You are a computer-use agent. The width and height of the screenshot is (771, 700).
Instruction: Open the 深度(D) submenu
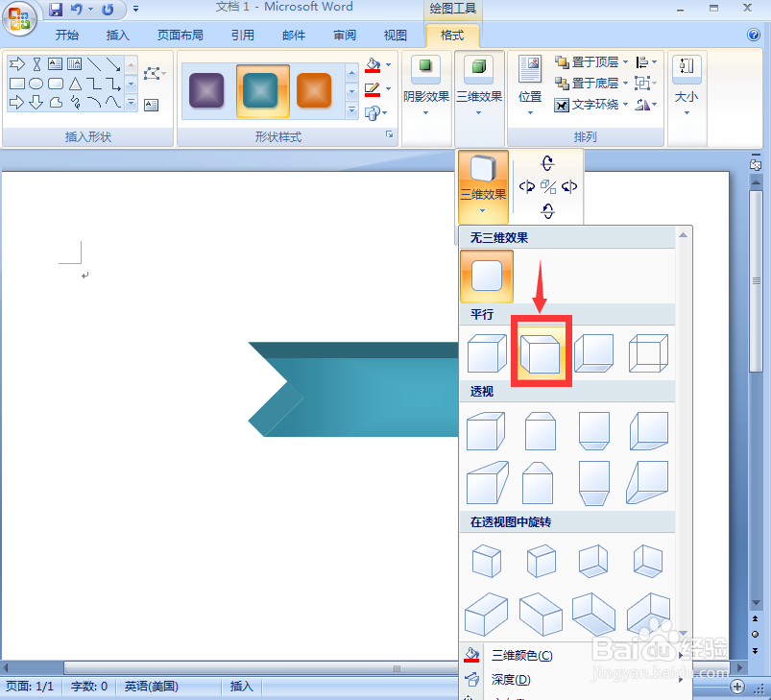(573, 679)
